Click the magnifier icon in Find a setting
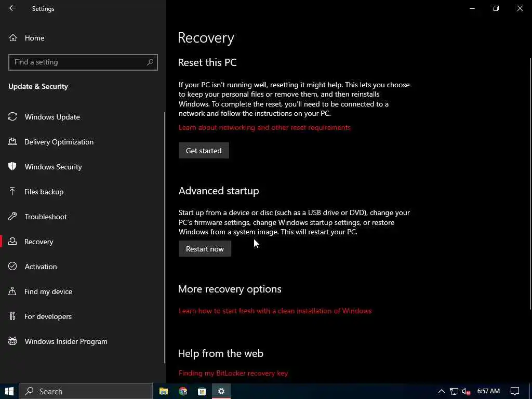Screen dimensions: 532x399 [x=150, y=62]
